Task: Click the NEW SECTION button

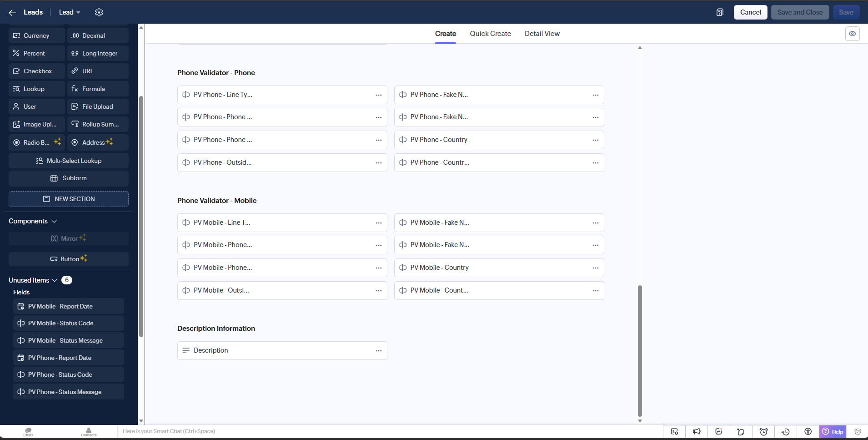Action: [69, 199]
